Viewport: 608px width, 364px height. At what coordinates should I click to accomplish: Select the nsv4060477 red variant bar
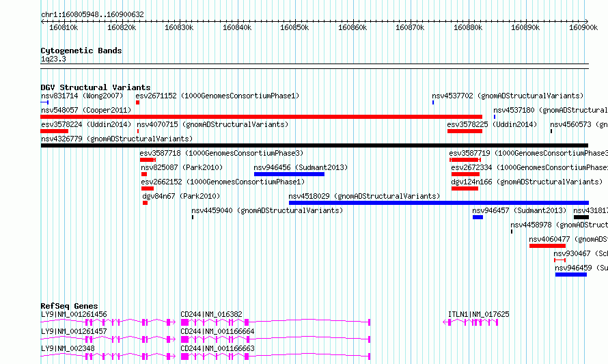pos(547,246)
